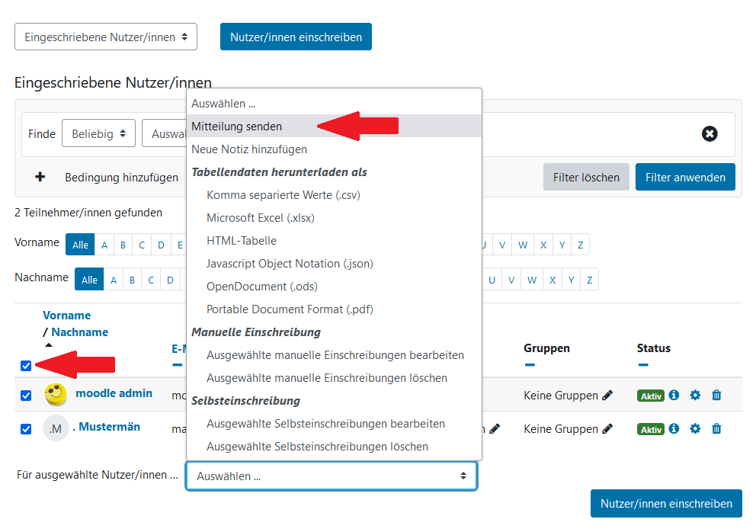Open enrolment settings gear for Mustermän
Screen dimensions: 756x532
pyautogui.click(x=695, y=429)
